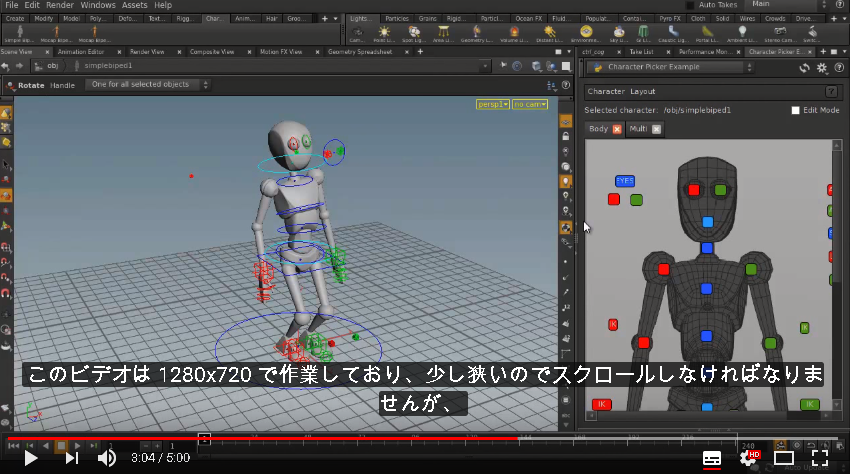Expand One for all selected objects dropdown

click(x=147, y=85)
